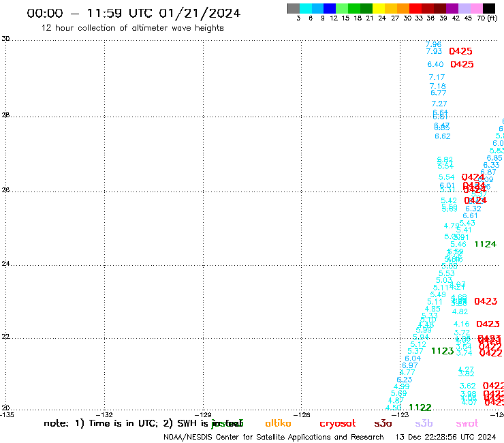Click the 'swot' satellite label
504x443 pixels.
467,424
